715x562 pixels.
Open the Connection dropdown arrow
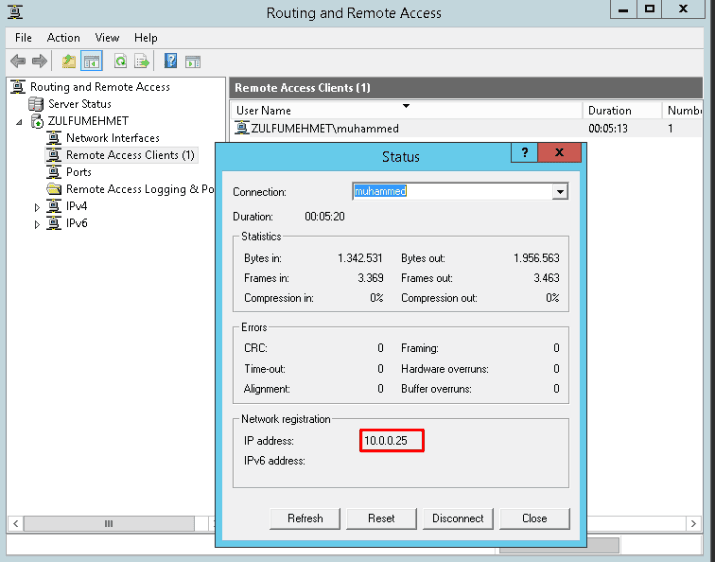click(560, 192)
